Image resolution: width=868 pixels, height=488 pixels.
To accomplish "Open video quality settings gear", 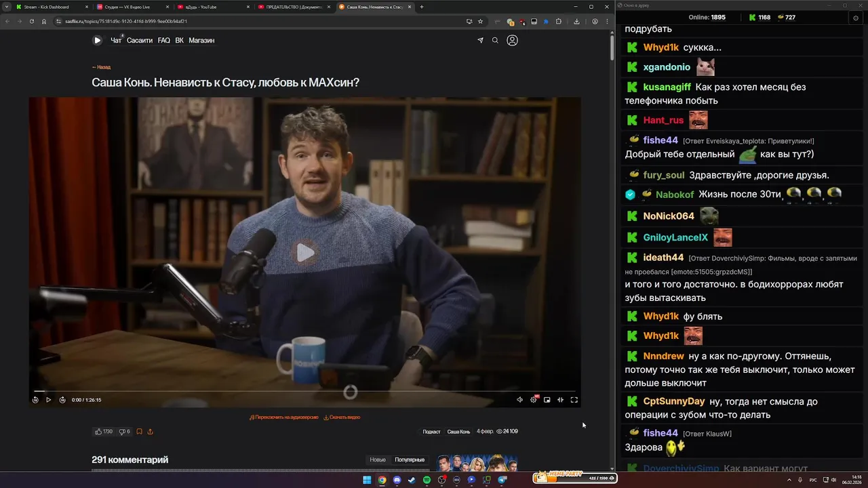I will (x=534, y=400).
